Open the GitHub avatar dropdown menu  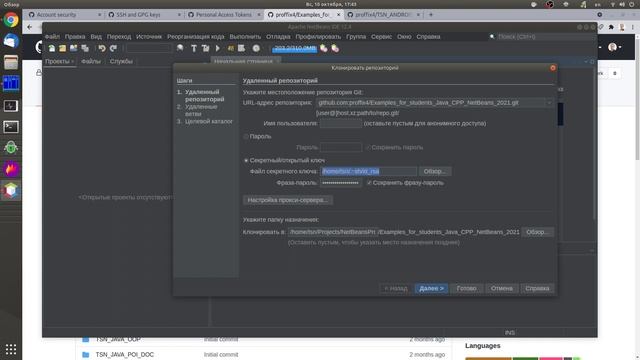[614, 47]
